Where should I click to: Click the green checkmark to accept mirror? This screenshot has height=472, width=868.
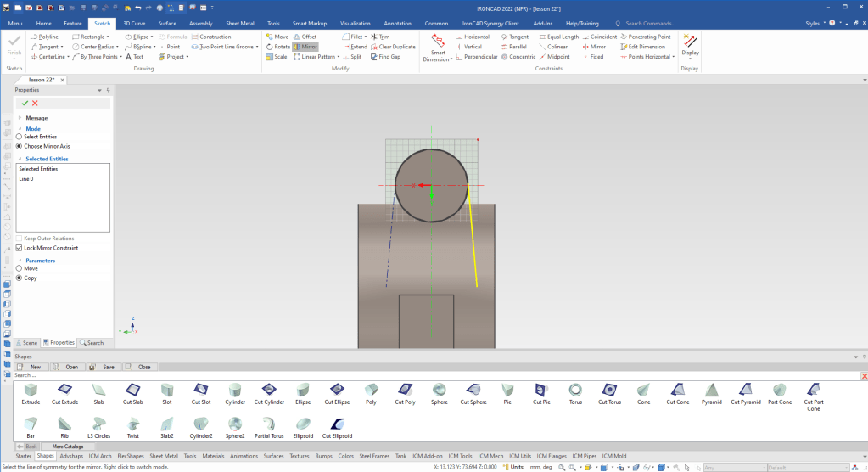coord(25,103)
